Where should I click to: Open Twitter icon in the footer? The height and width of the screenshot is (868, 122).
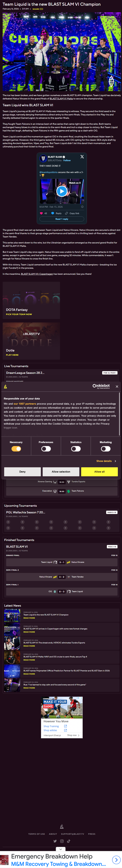tap(55, 841)
